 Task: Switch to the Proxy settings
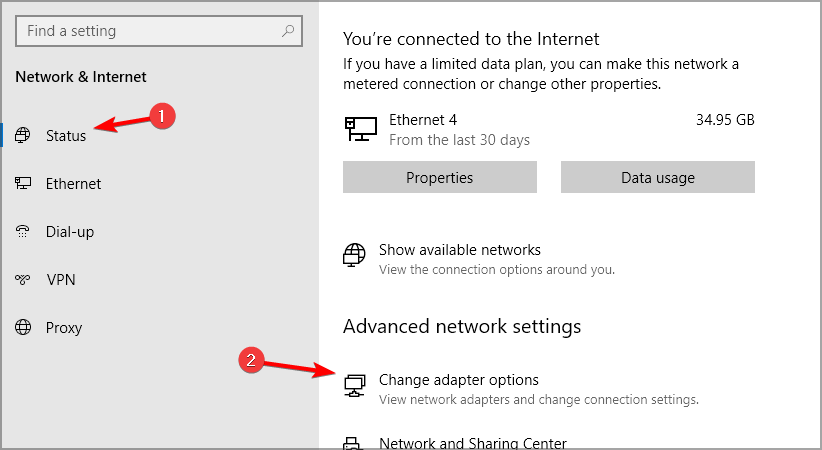[64, 328]
